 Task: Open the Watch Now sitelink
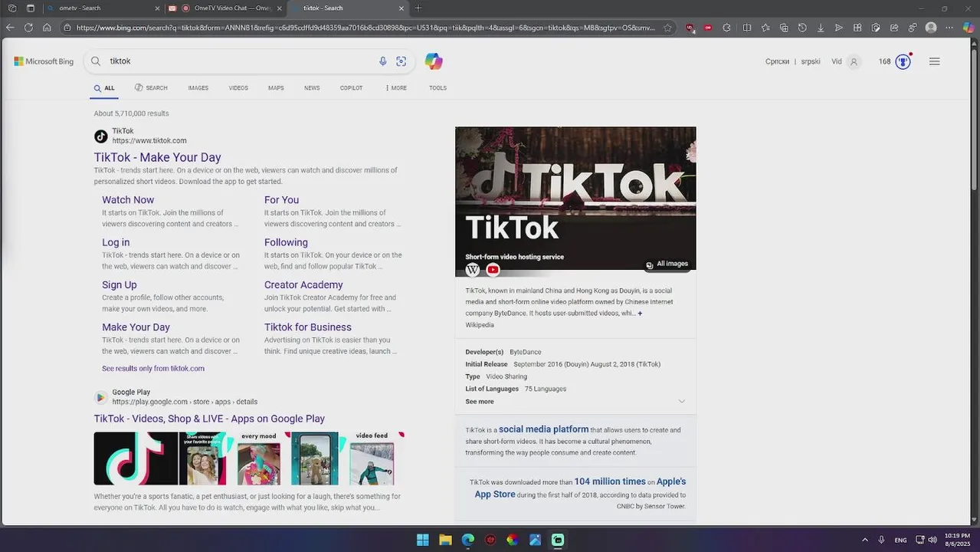click(128, 200)
